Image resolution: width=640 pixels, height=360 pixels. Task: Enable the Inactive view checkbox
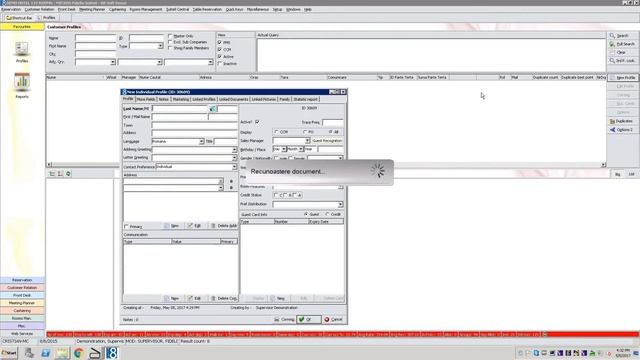click(220, 64)
